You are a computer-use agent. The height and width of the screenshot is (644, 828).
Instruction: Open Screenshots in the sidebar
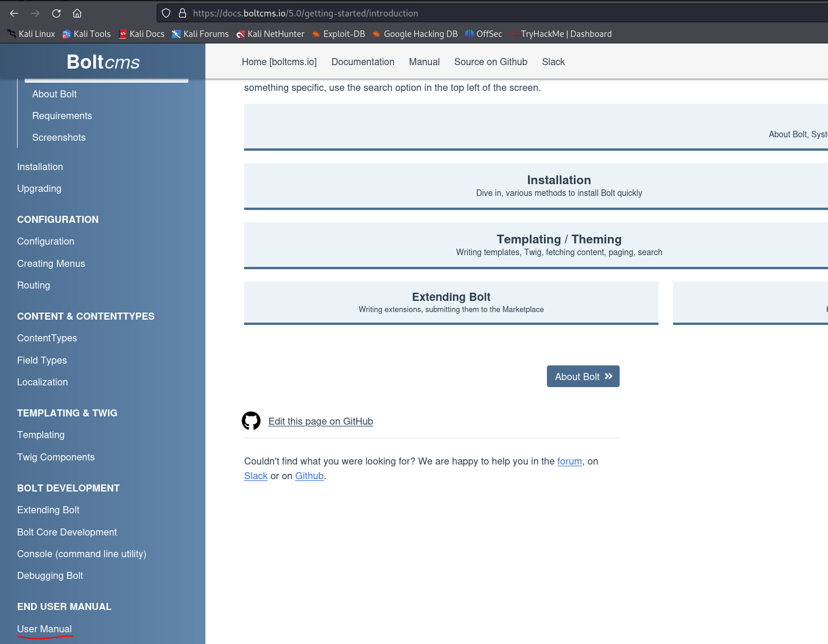[x=59, y=137]
